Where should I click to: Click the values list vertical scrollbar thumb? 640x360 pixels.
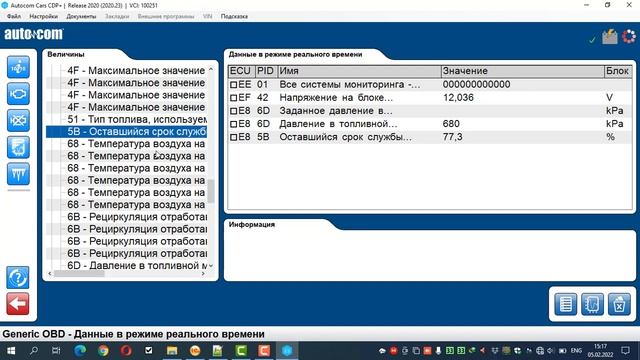coord(211,191)
